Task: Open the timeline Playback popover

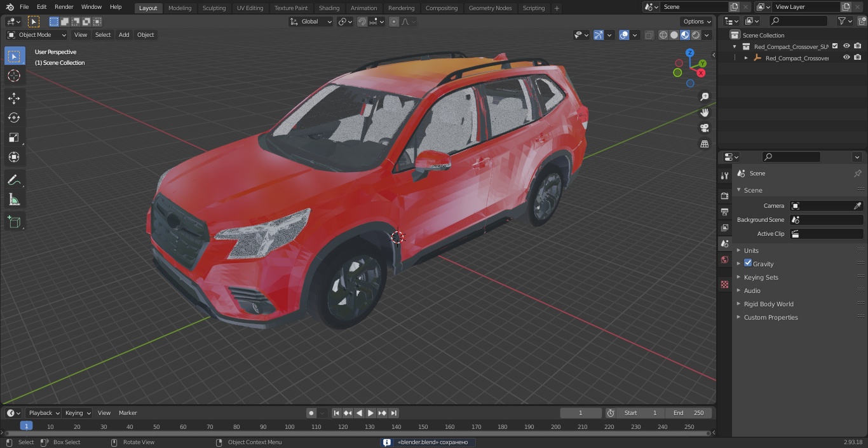Action: pos(44,413)
